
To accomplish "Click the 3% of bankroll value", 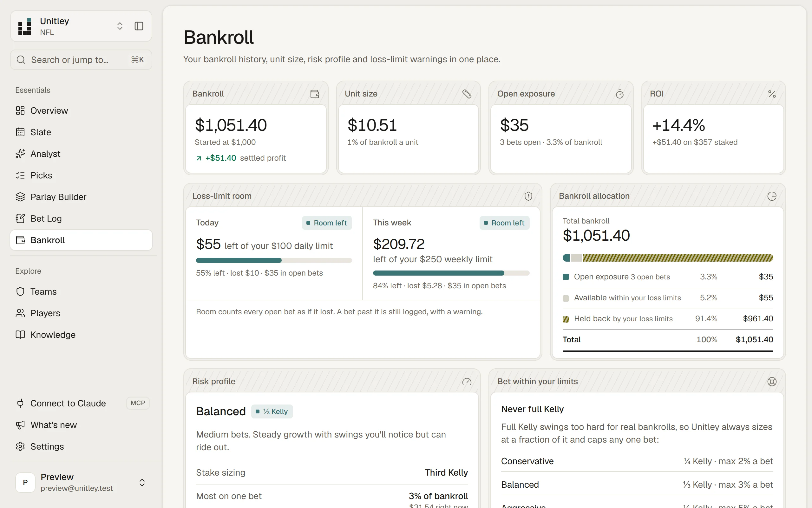I will tap(438, 496).
